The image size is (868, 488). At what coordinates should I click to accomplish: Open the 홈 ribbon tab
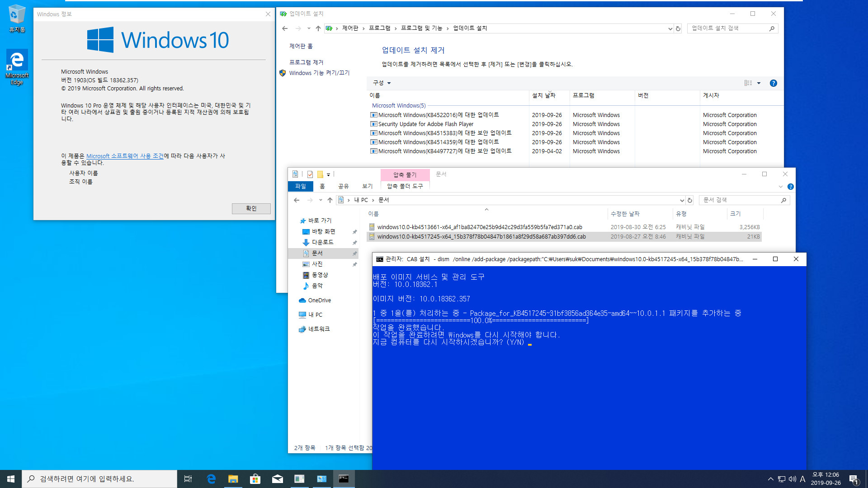322,186
